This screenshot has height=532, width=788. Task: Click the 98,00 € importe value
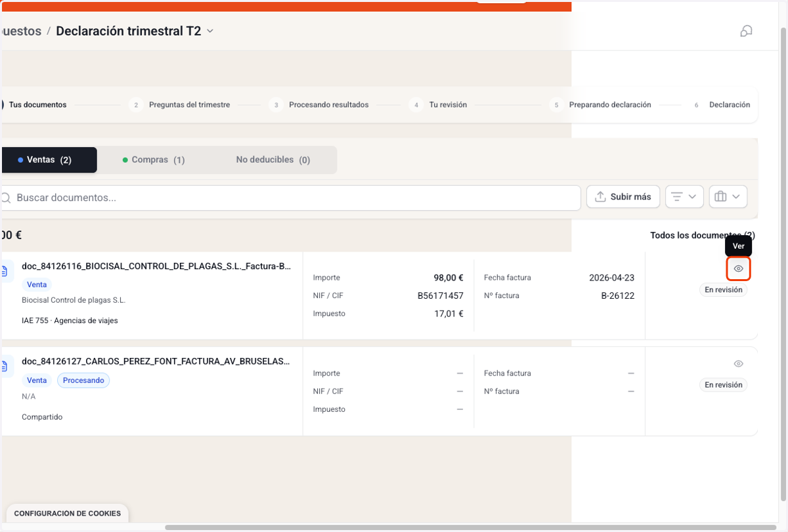pyautogui.click(x=449, y=278)
